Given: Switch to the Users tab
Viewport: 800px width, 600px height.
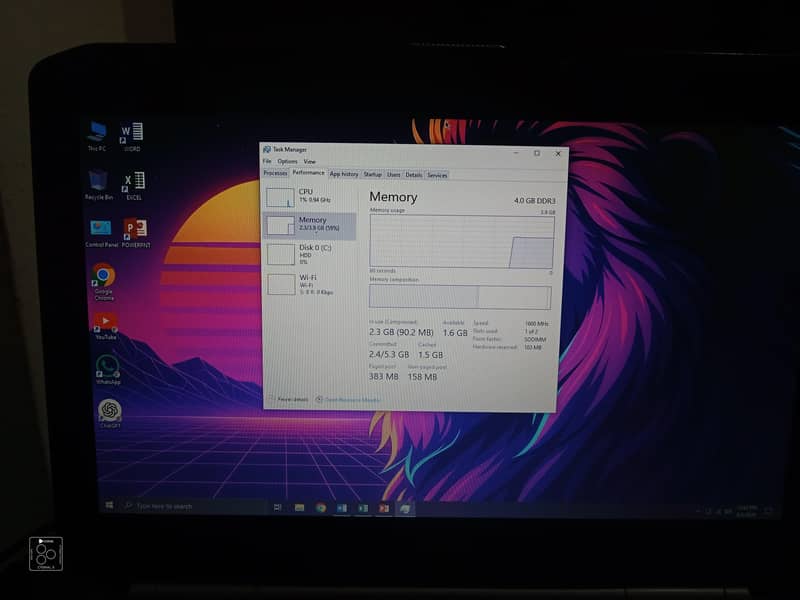Looking at the screenshot, I should click(393, 174).
